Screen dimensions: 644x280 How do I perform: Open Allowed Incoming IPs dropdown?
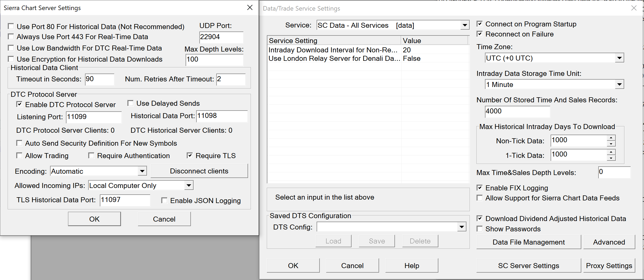tap(189, 185)
